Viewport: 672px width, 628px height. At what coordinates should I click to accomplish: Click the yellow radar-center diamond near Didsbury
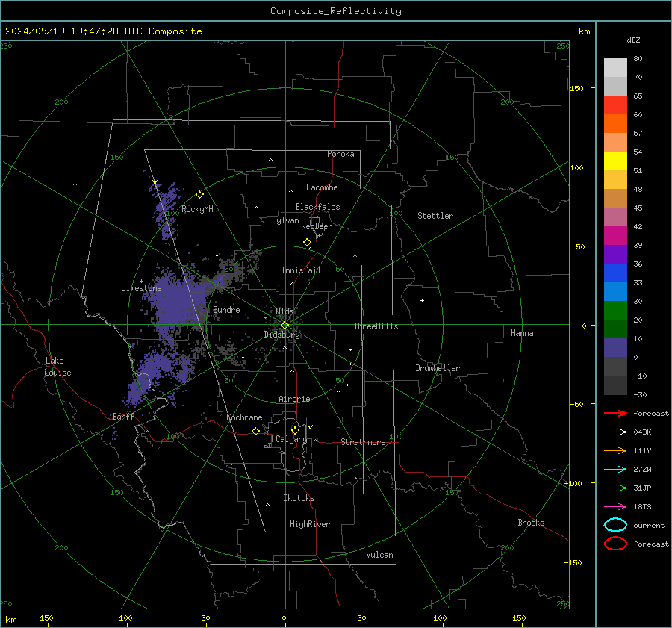[285, 326]
